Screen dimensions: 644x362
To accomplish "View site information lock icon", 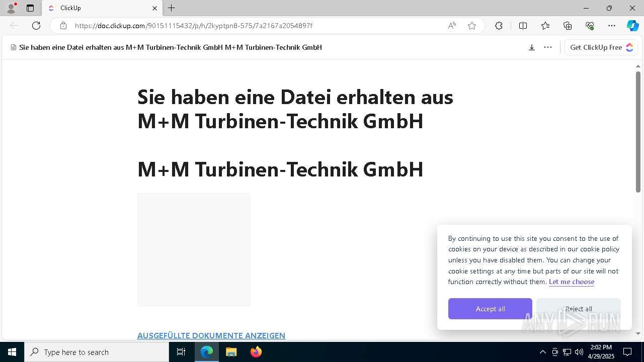I will coord(63,26).
